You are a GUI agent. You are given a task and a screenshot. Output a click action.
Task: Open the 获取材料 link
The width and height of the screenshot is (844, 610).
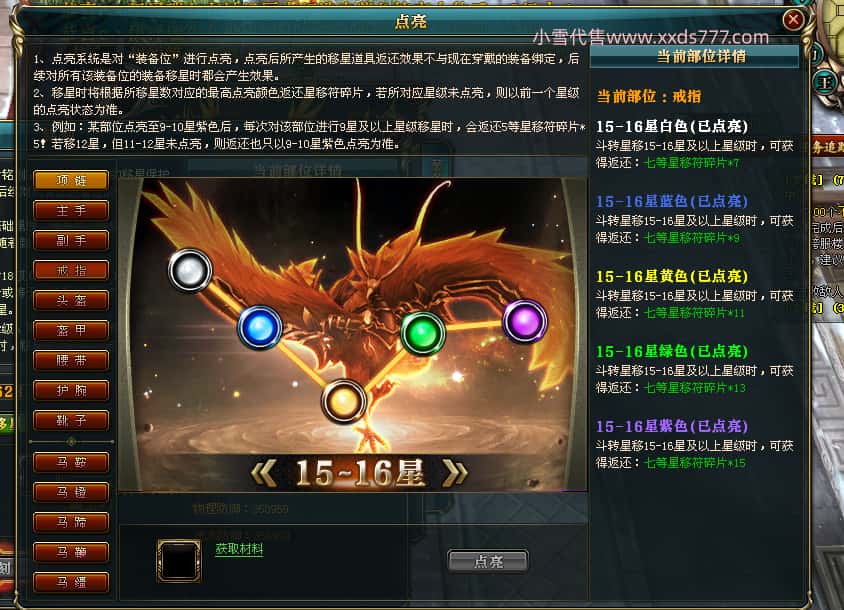[x=239, y=549]
